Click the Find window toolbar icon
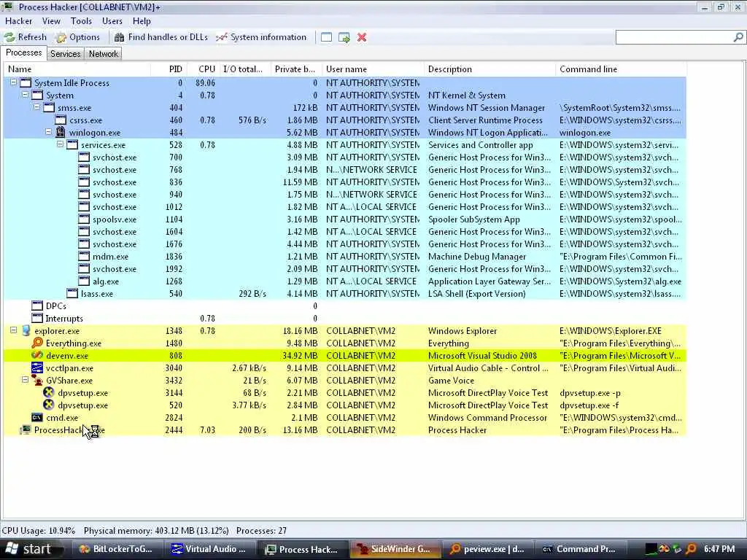The height and width of the screenshot is (560, 747). (x=326, y=37)
